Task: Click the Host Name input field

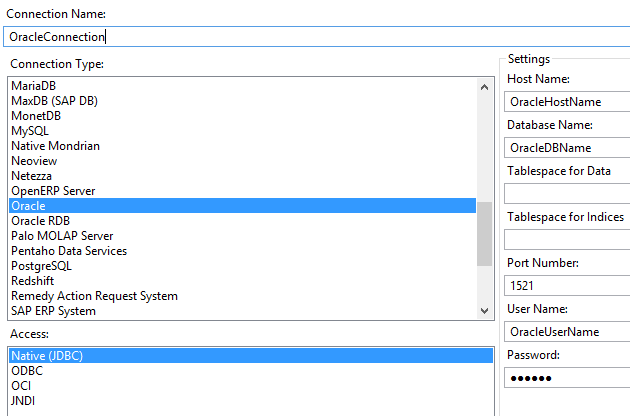Action: (x=567, y=102)
